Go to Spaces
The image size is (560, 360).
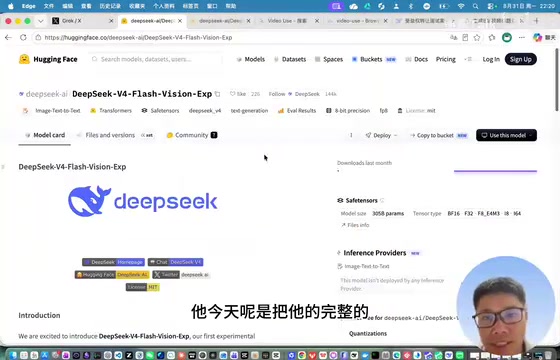(x=329, y=59)
